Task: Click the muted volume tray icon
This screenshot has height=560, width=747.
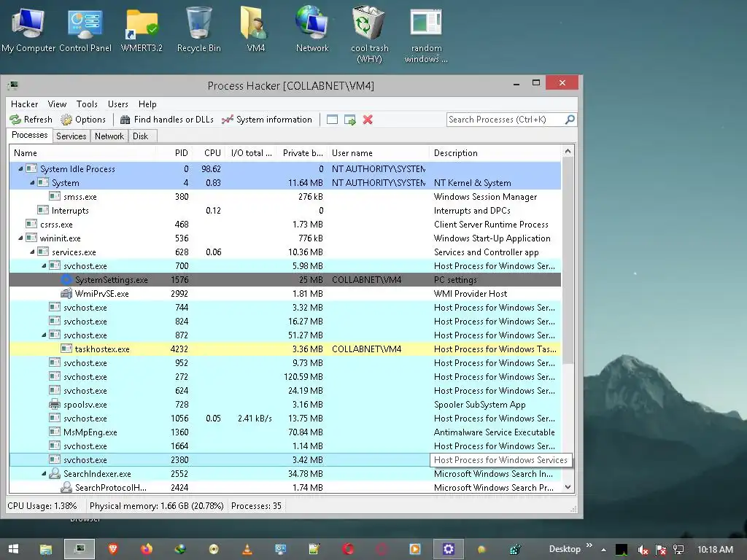Action: [x=643, y=550]
